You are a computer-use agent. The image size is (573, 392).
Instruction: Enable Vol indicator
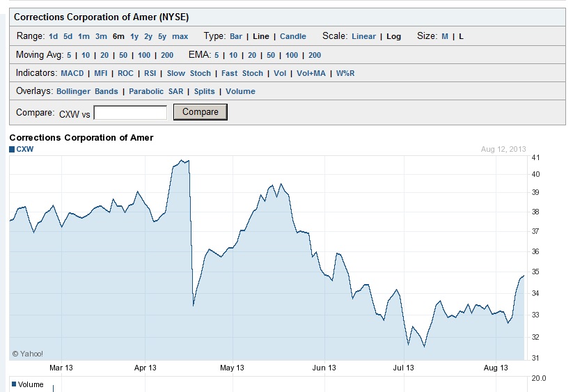pos(280,73)
